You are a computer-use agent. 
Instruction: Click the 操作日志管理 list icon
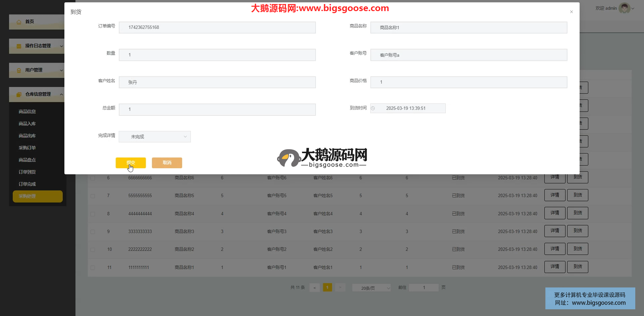coord(19,46)
